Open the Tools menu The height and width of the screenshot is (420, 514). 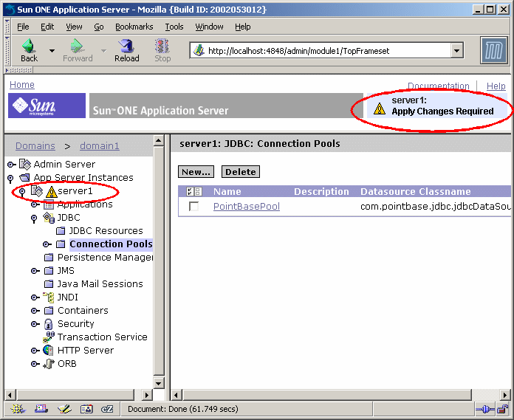coord(174,27)
